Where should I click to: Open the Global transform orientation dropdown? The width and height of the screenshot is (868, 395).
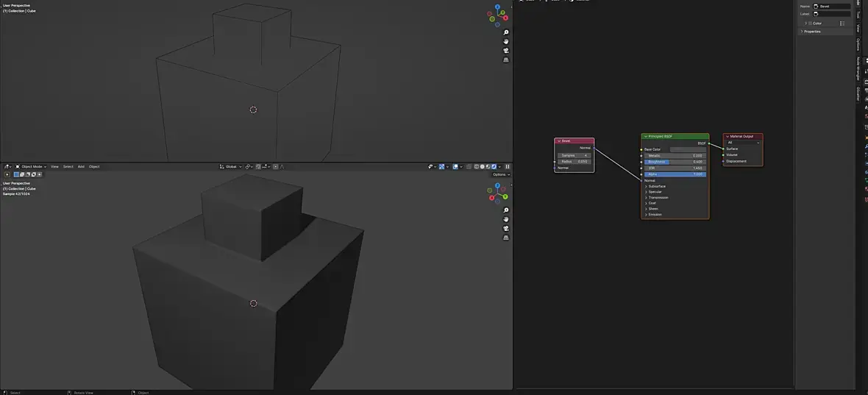tap(231, 166)
